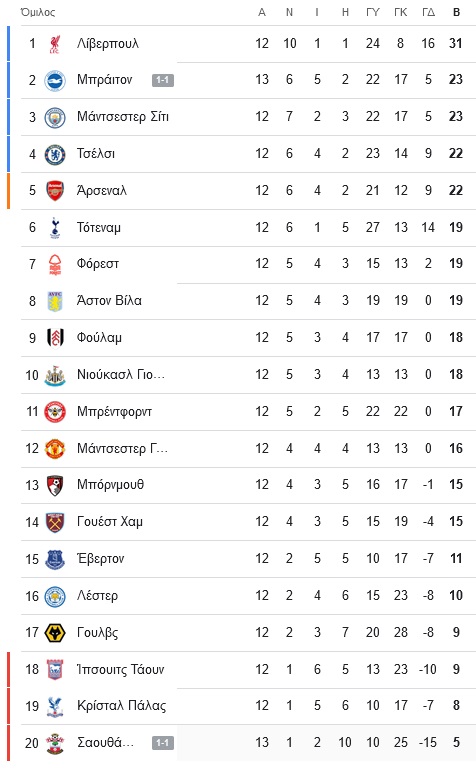Click the Arsenal cannon crest
Screen dimensions: 476x768
tap(55, 191)
